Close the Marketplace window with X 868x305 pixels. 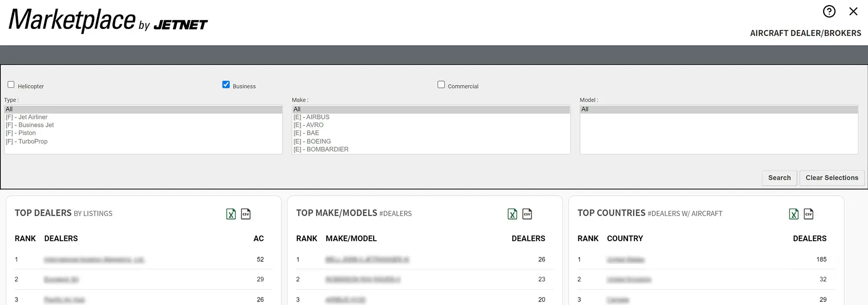pyautogui.click(x=853, y=11)
